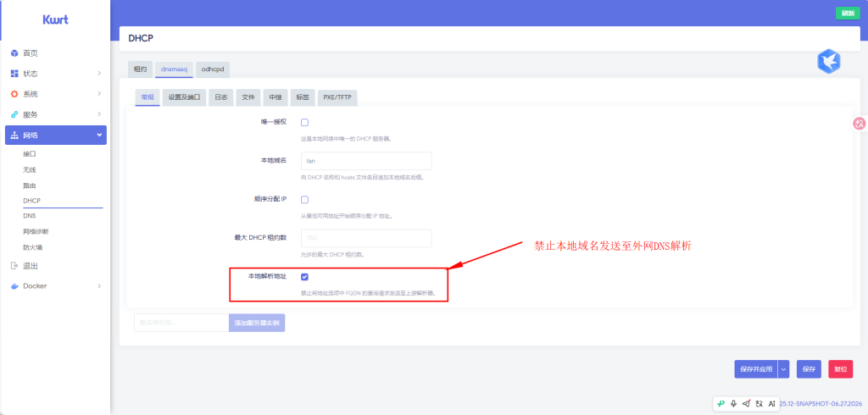This screenshot has height=415, width=868.
Task: Click the paper plane send icon
Action: (x=746, y=403)
